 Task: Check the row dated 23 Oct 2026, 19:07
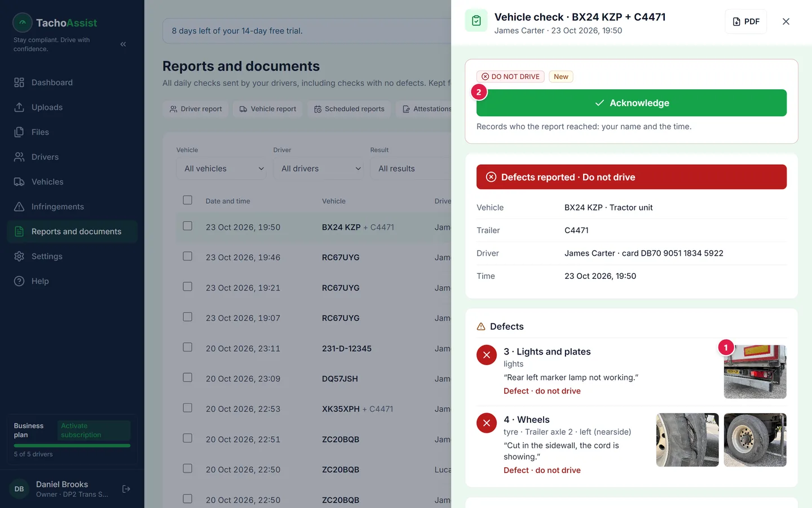(x=188, y=317)
